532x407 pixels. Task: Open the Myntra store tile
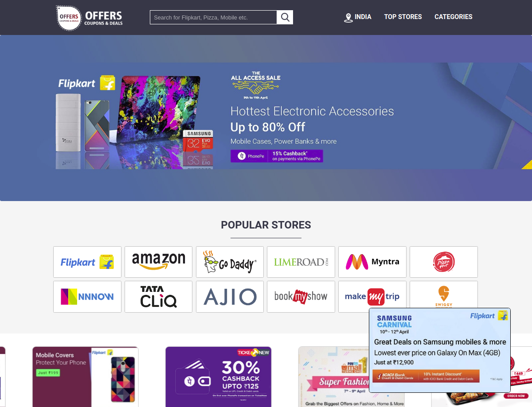pos(372,262)
